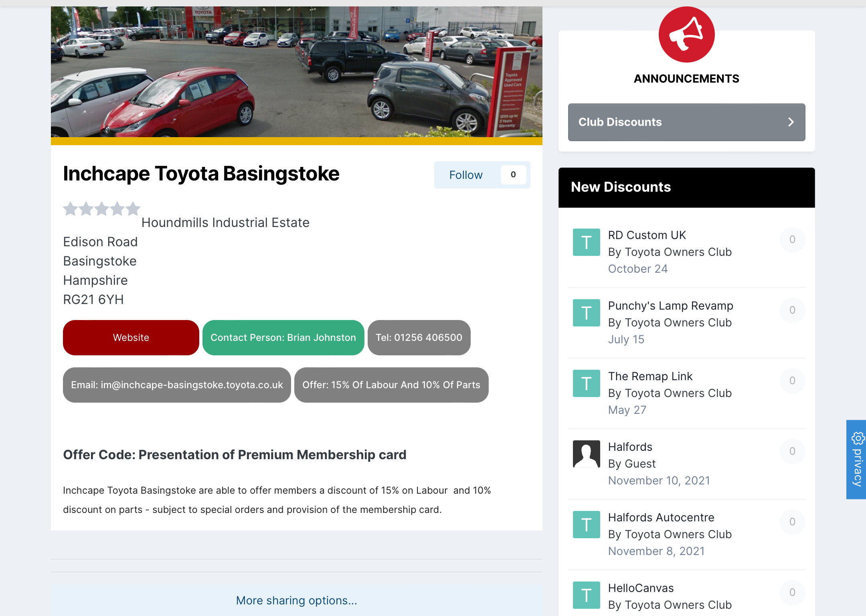The width and height of the screenshot is (866, 616).
Task: Click Halfords Autocentre comment count
Action: (x=792, y=522)
